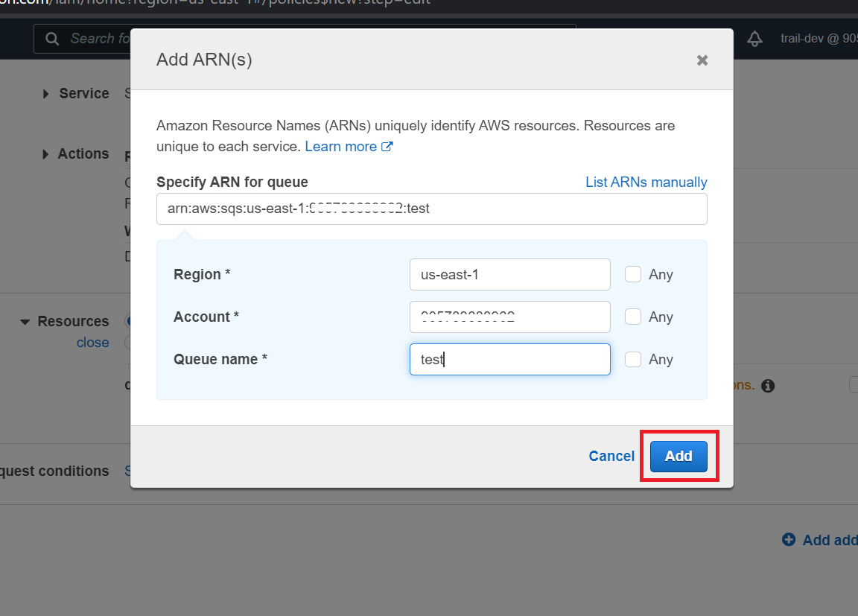858x616 pixels.
Task: Collapse the Resources section
Action: (65, 322)
